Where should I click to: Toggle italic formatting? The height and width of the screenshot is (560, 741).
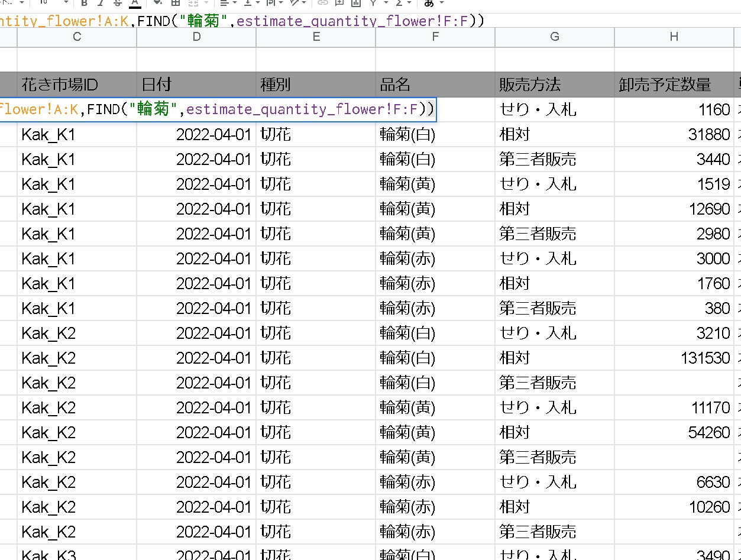click(102, 4)
